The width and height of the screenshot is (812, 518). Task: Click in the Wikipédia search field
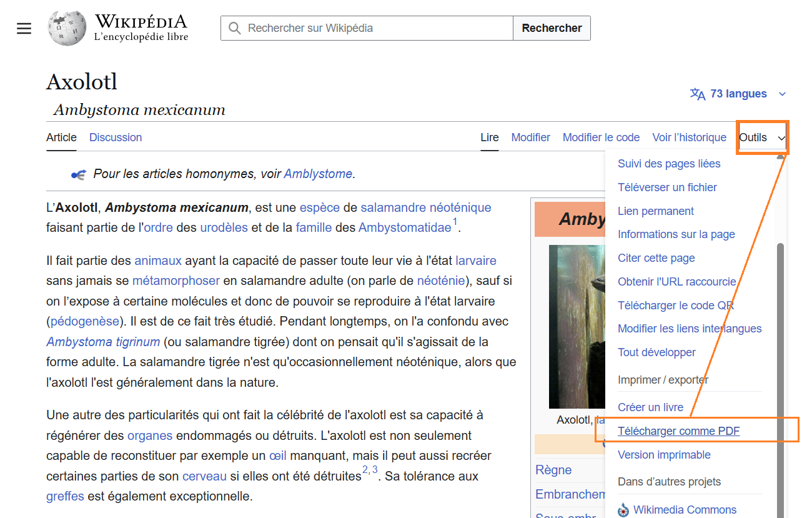click(x=375, y=28)
